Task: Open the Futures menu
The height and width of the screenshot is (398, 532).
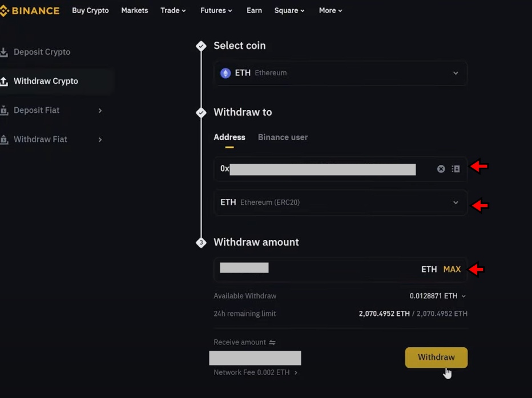Action: [216, 10]
